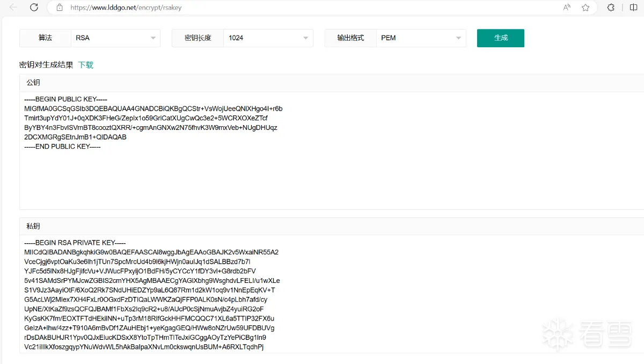The height and width of the screenshot is (364, 644).
Task: Click private key line starting 5v41SAMdSrPYMJcwZGBIS2cm
Action: click(152, 281)
